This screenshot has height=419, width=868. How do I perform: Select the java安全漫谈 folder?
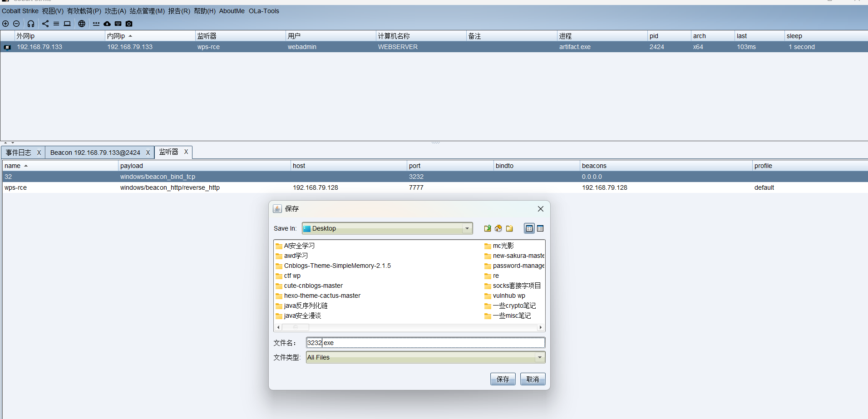298,315
